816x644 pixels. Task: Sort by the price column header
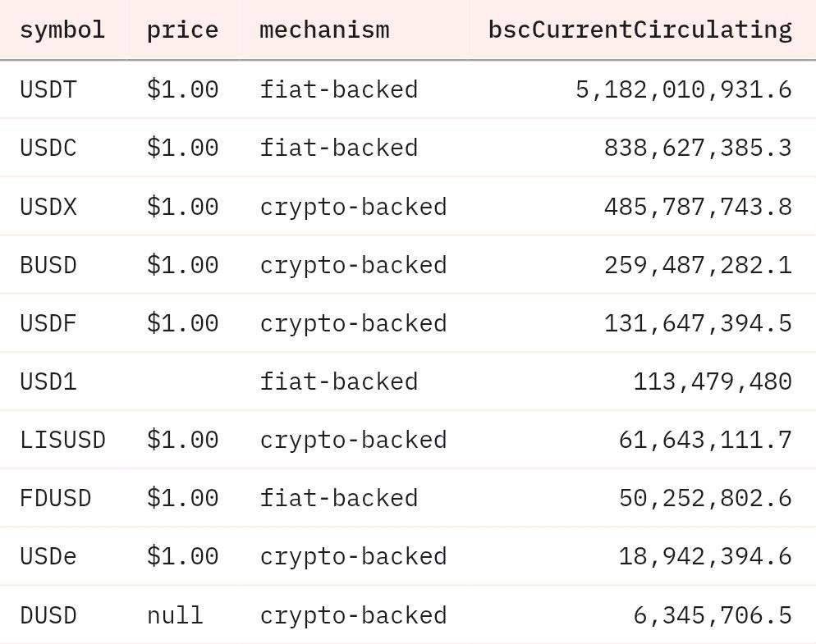(x=182, y=30)
